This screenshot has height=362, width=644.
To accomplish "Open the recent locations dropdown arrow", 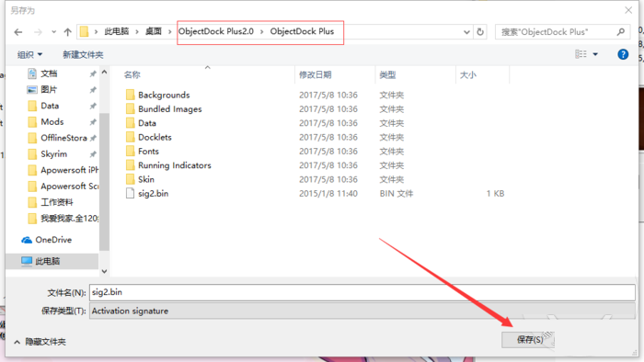I will pos(53,32).
